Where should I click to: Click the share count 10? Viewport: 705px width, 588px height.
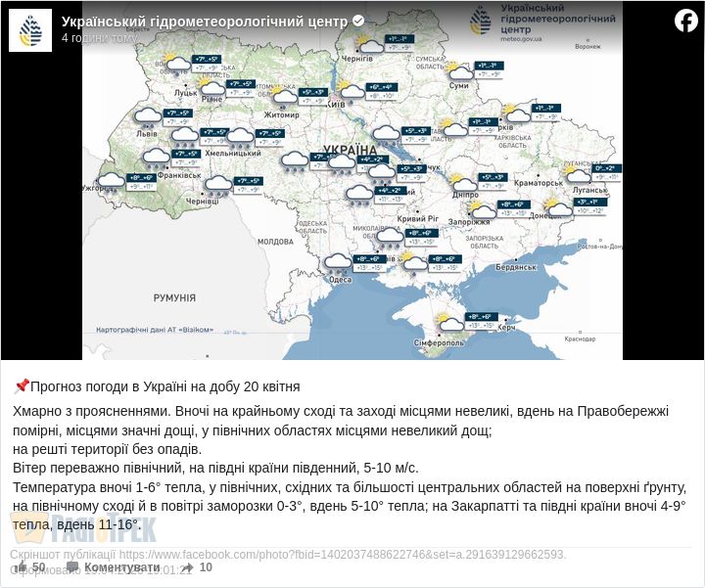pos(206,567)
